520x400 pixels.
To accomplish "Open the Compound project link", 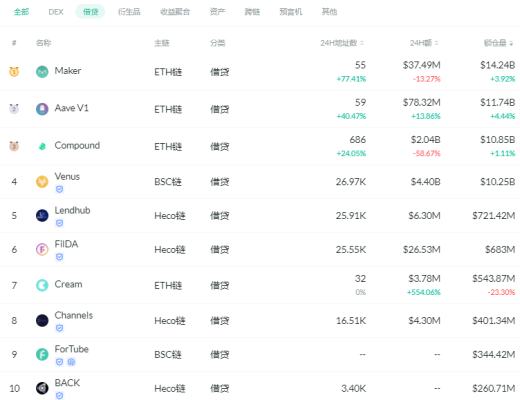I will point(77,145).
